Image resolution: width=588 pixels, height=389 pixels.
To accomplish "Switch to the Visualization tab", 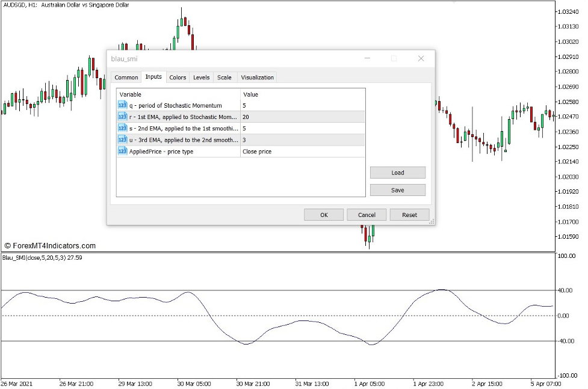I will click(x=257, y=77).
